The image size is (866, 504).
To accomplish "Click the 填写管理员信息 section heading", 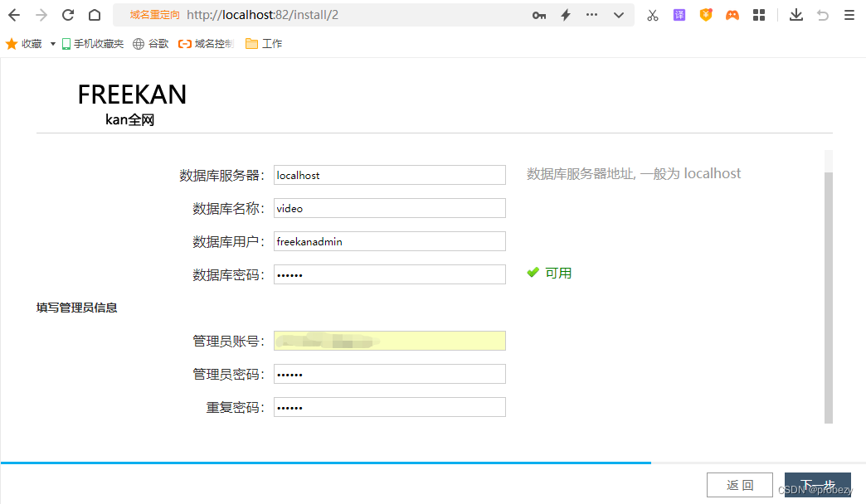I will pos(77,308).
